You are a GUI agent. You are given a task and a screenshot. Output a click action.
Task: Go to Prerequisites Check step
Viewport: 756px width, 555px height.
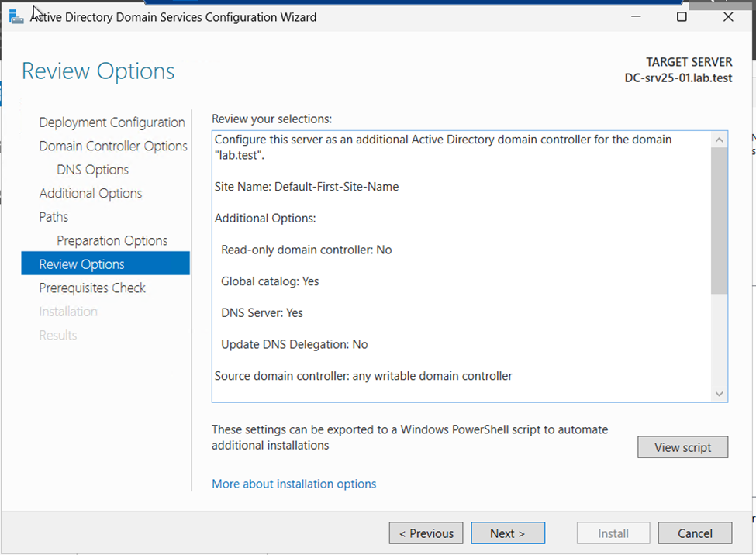(x=92, y=288)
